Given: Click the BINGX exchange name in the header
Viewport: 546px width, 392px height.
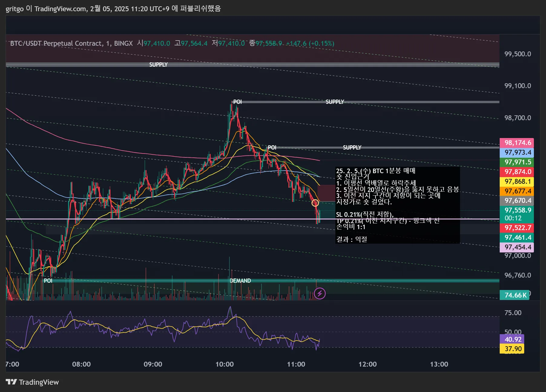Looking at the screenshot, I should point(123,43).
